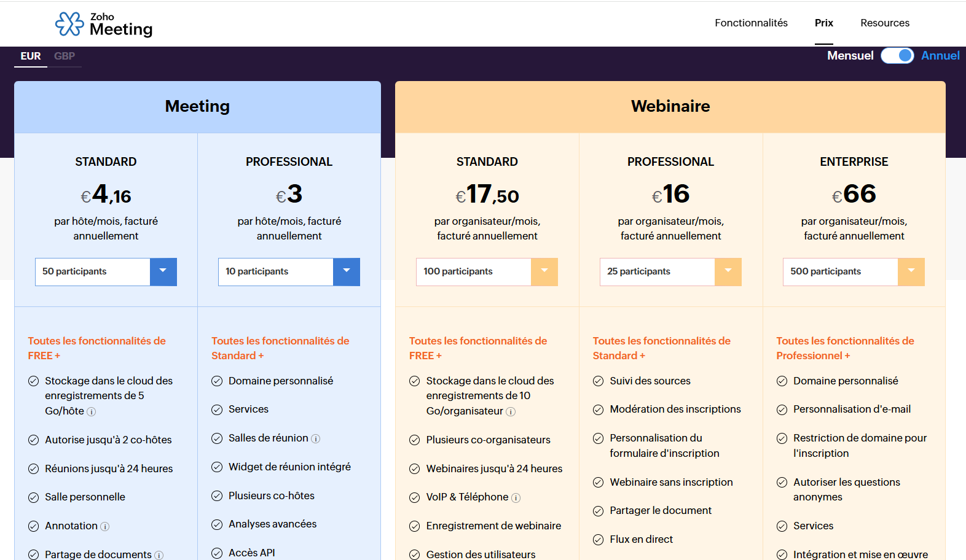Select Annuel billing label
The height and width of the screenshot is (560, 966).
[940, 56]
